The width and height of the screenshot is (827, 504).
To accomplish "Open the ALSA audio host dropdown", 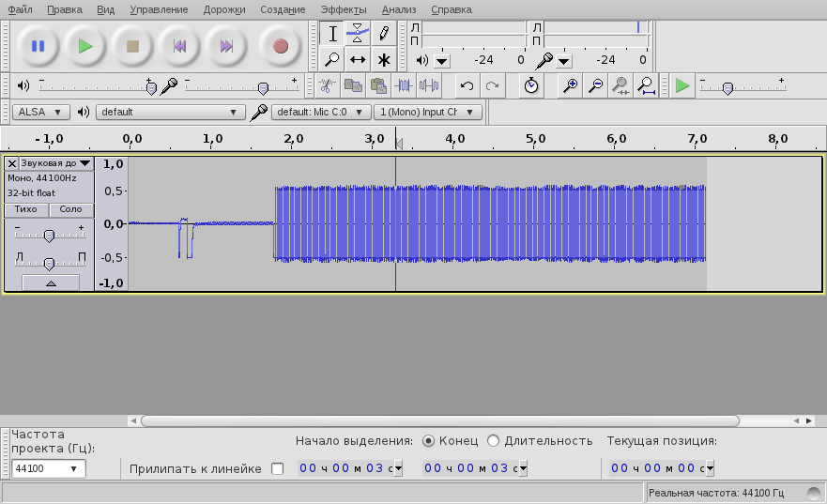I will point(40,112).
